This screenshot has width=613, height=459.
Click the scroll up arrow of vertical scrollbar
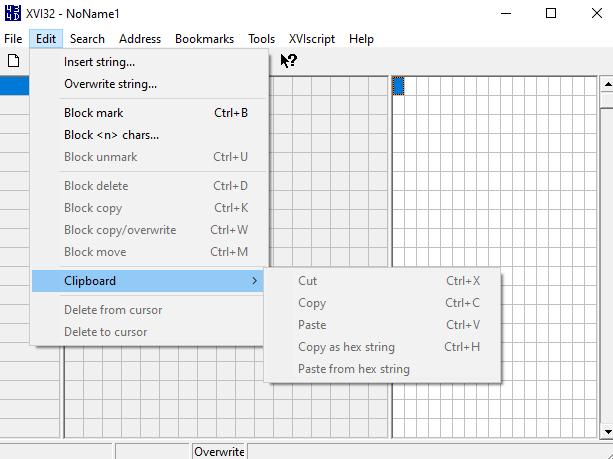[606, 86]
